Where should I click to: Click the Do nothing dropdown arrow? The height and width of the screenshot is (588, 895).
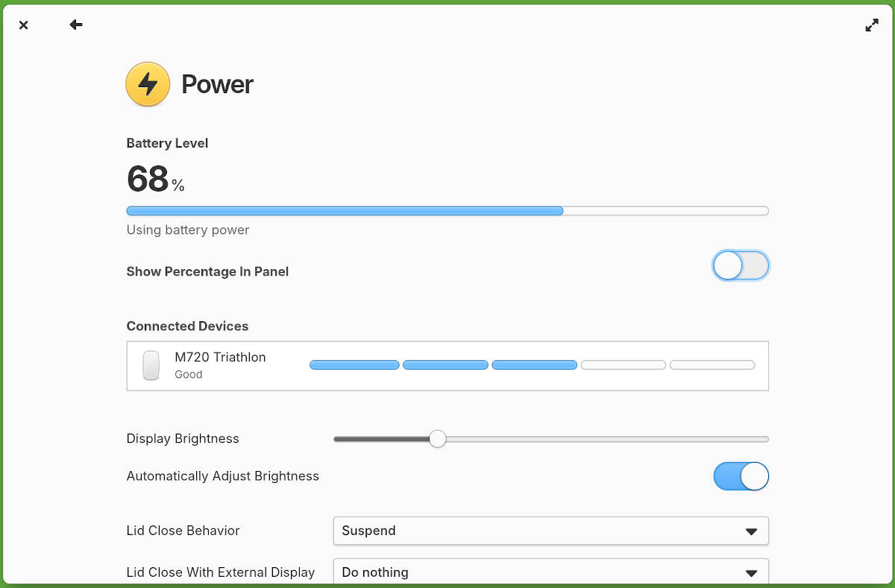point(751,572)
